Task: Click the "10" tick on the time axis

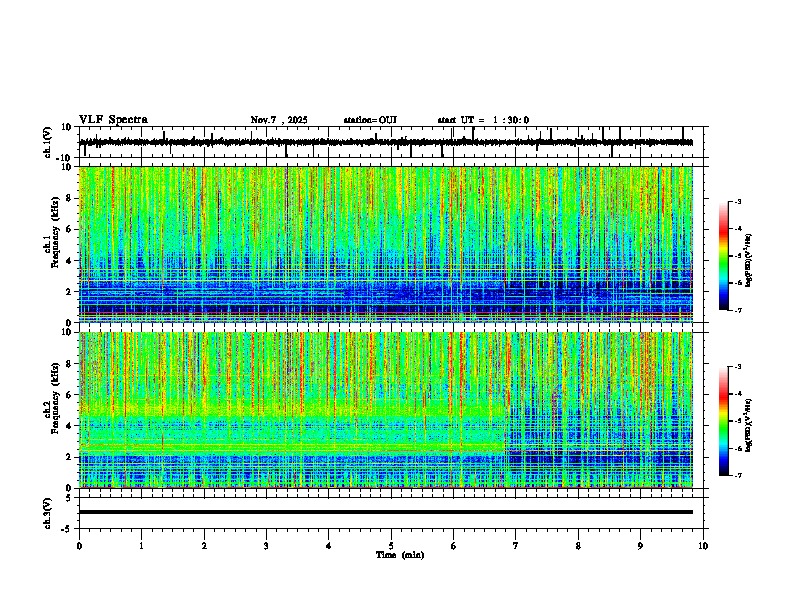Action: (703, 546)
